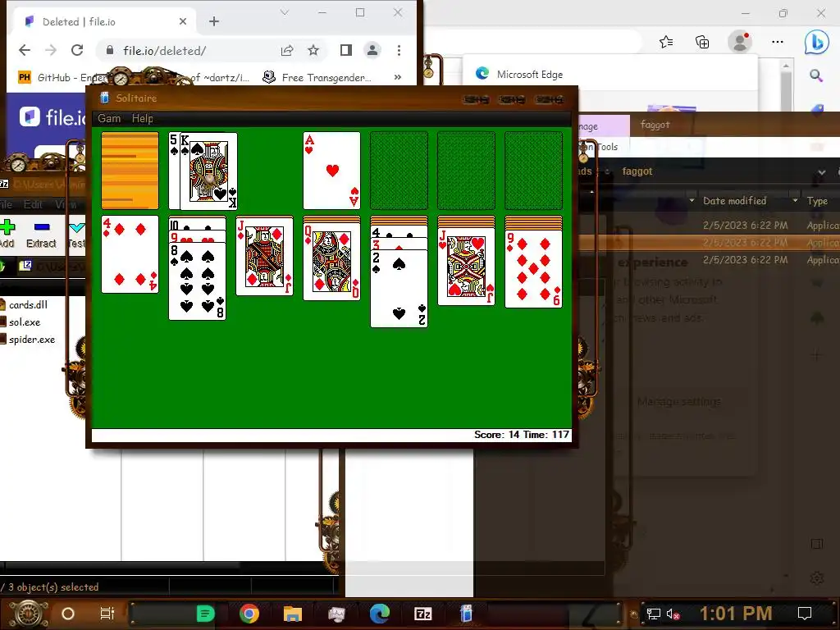Open Edit menu in 7-Zip
The width and height of the screenshot is (840, 630).
click(33, 204)
